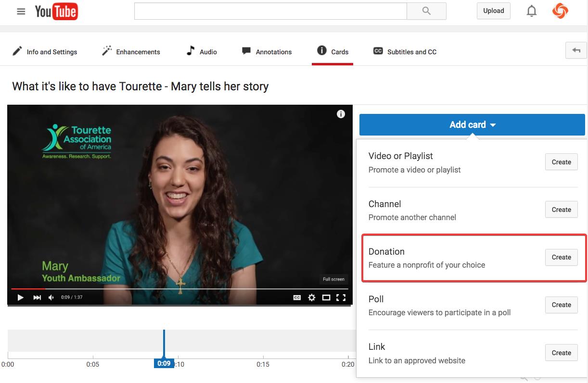
Task: Click the 0:09 timeline marker
Action: [164, 363]
